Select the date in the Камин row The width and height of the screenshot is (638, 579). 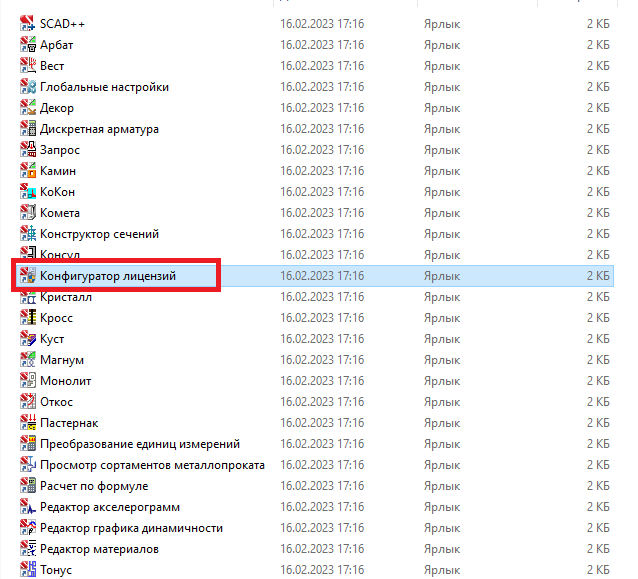pos(322,171)
